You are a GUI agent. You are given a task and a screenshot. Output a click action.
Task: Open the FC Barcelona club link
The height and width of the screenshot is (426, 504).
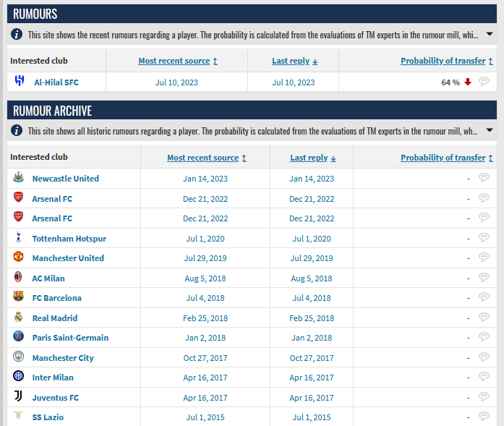pos(57,298)
